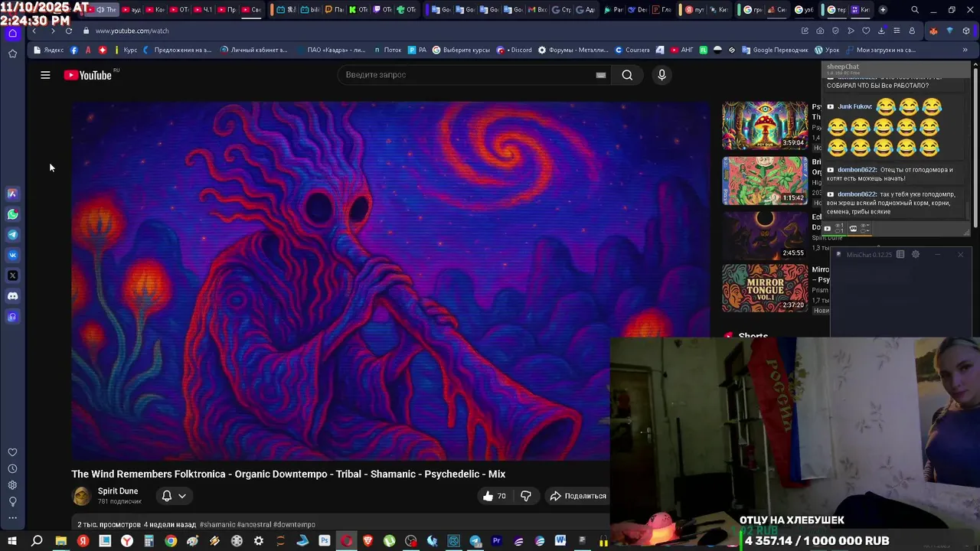This screenshot has width=980, height=551.
Task: Toggle notification bell for Spirit Dune
Action: [167, 496]
